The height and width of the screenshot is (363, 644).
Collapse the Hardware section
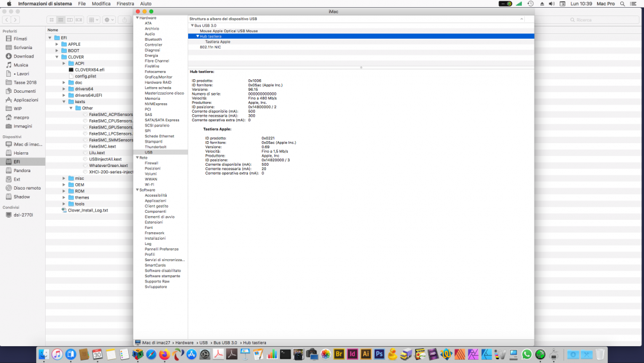pos(137,17)
